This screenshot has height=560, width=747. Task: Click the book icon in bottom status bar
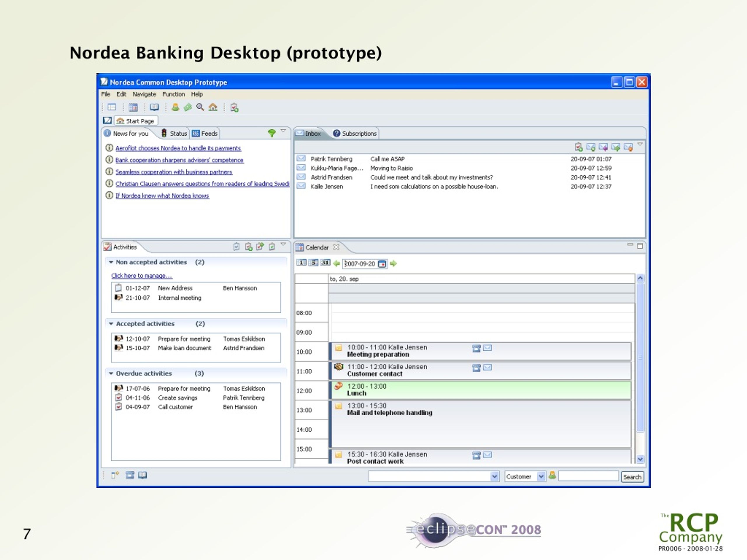142,475
